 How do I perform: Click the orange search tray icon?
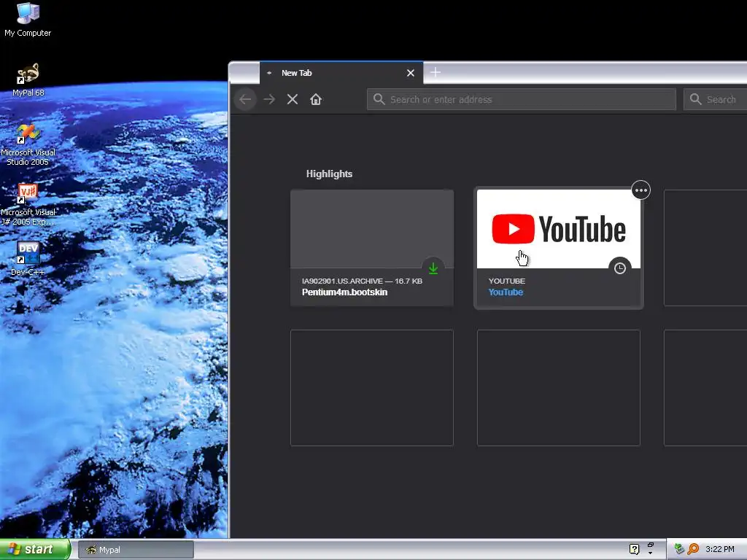point(693,550)
